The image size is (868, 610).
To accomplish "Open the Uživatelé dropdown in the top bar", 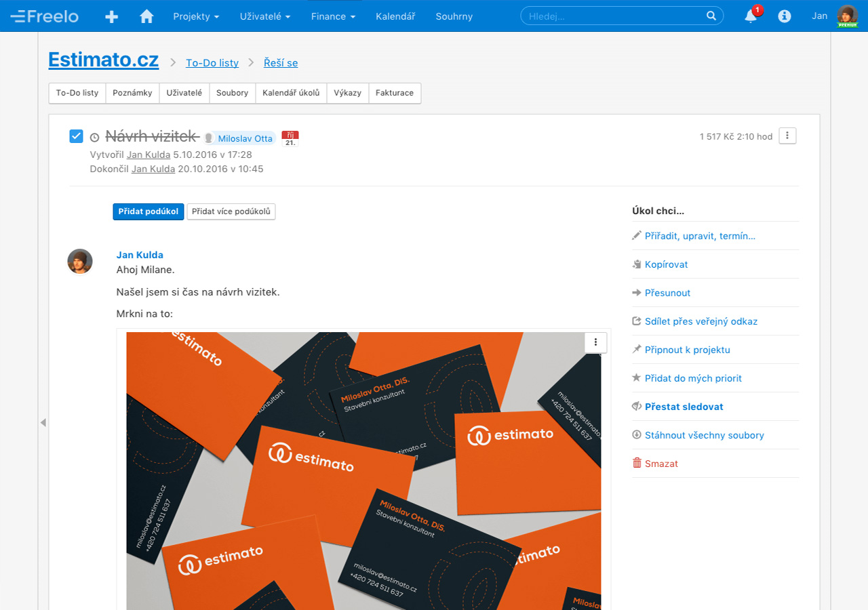I will [265, 16].
